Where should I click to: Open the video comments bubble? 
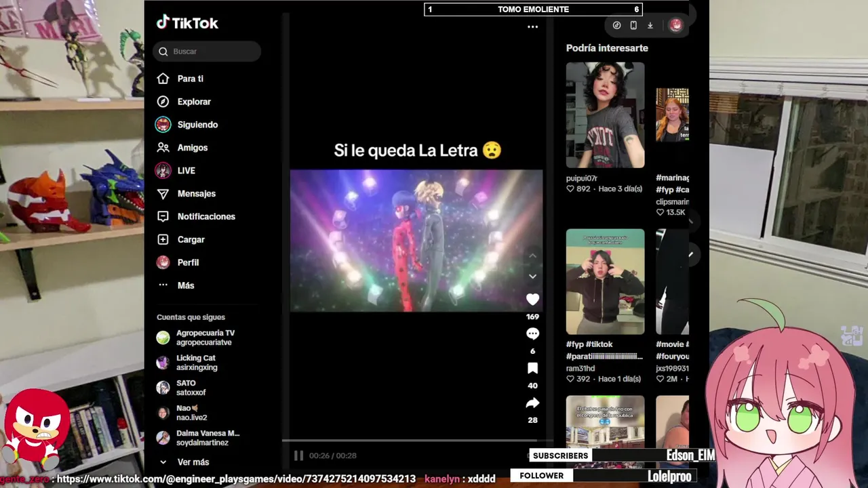[x=532, y=333]
